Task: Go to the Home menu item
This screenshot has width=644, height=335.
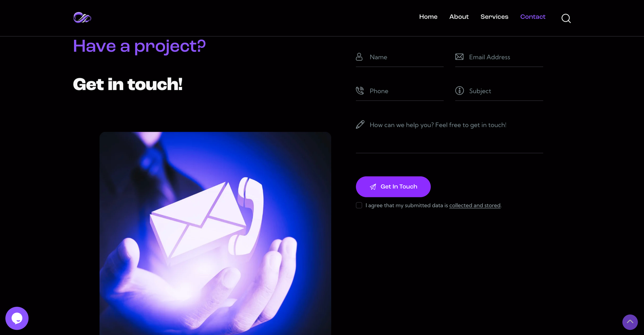Action: (x=428, y=17)
